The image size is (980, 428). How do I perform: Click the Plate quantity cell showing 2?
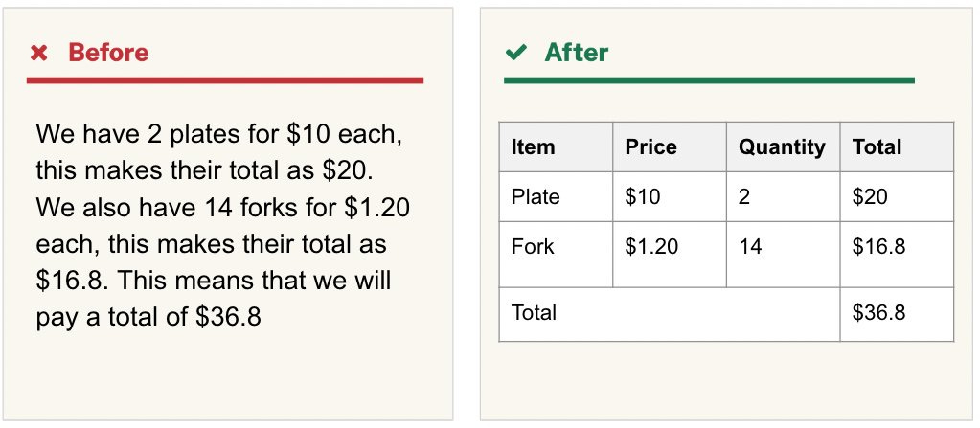tap(783, 197)
